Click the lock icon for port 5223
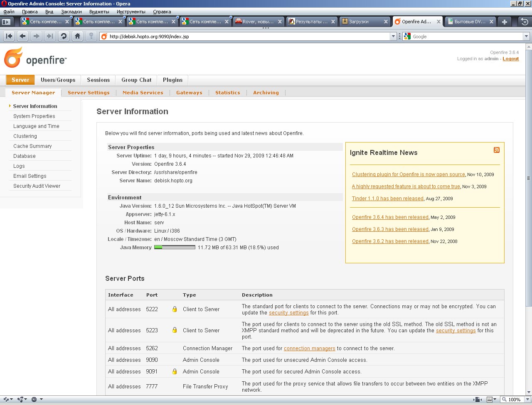Viewport: 532px width, 405px height. pyautogui.click(x=175, y=330)
